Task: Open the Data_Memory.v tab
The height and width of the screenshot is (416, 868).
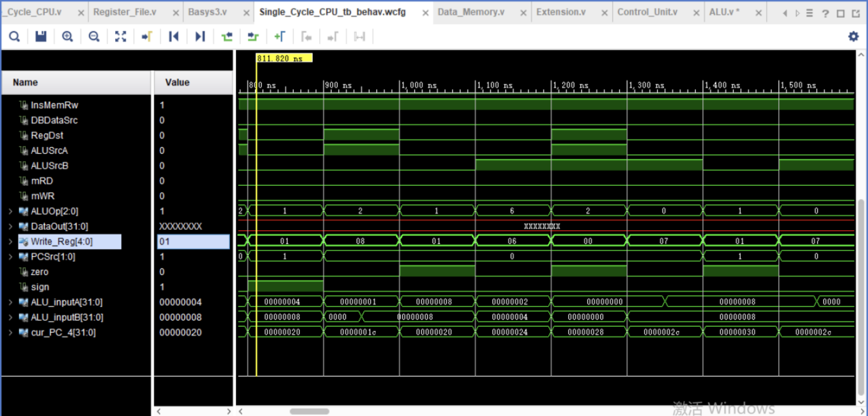Action: pos(471,12)
